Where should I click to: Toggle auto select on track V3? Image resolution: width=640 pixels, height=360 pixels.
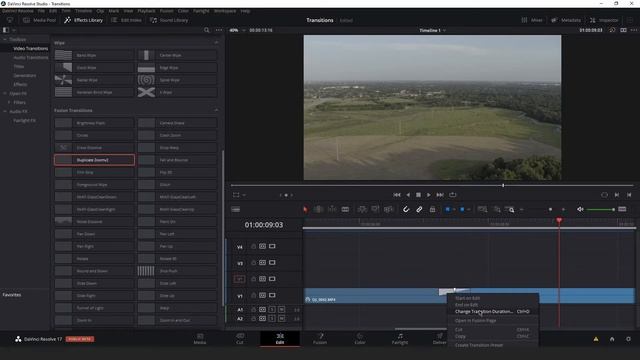click(262, 263)
